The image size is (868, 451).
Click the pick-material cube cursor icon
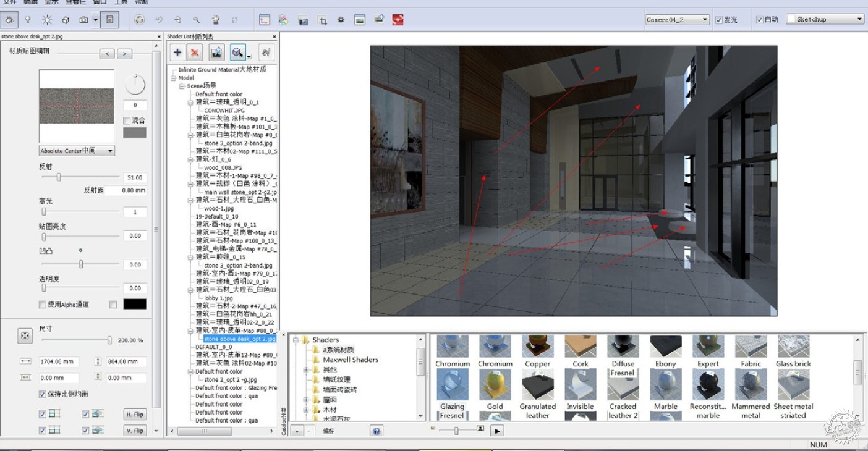click(237, 53)
